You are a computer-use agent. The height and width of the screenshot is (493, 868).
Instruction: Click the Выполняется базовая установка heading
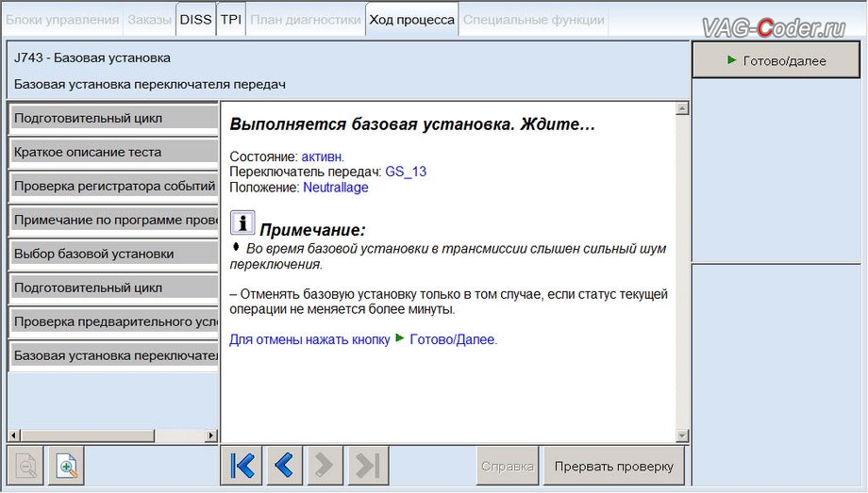[412, 123]
